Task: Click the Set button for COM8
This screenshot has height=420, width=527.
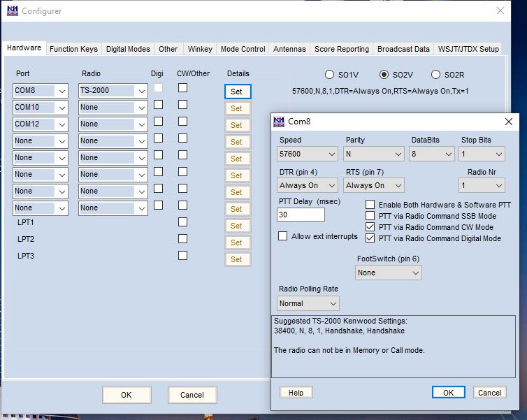Action: (237, 92)
